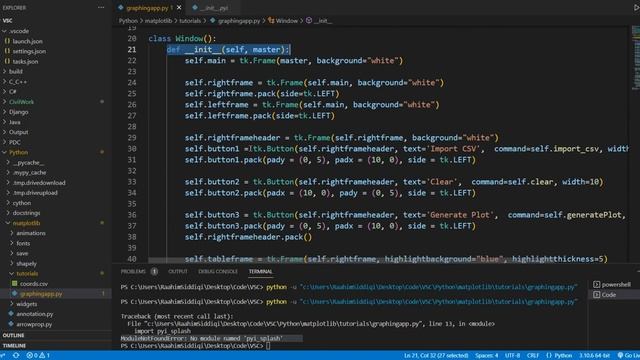Image resolution: width=640 pixels, height=360 pixels.
Task: Click the sync icon in status bar
Action: 16,356
